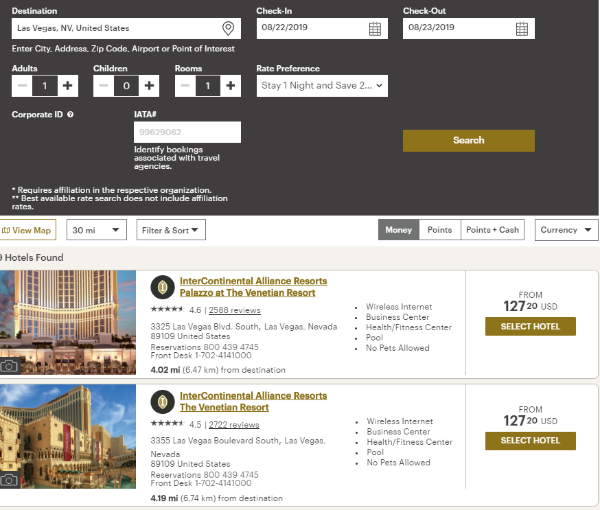Click the View Map button

(x=28, y=230)
